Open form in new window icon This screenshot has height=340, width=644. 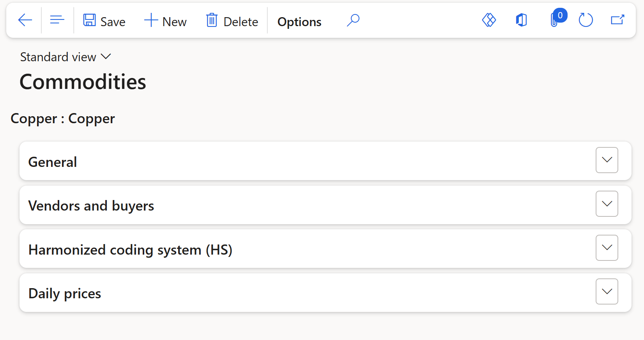pyautogui.click(x=617, y=20)
